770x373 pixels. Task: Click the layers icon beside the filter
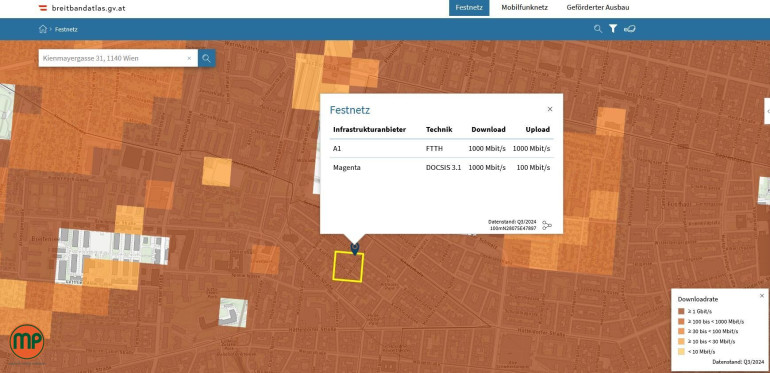coord(630,29)
